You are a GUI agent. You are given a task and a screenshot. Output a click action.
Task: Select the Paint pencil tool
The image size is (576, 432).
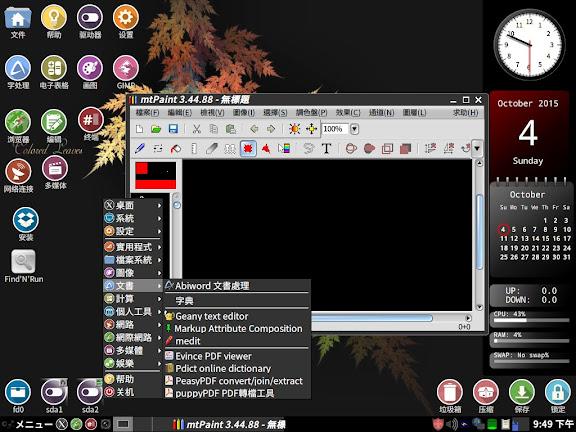(x=140, y=148)
